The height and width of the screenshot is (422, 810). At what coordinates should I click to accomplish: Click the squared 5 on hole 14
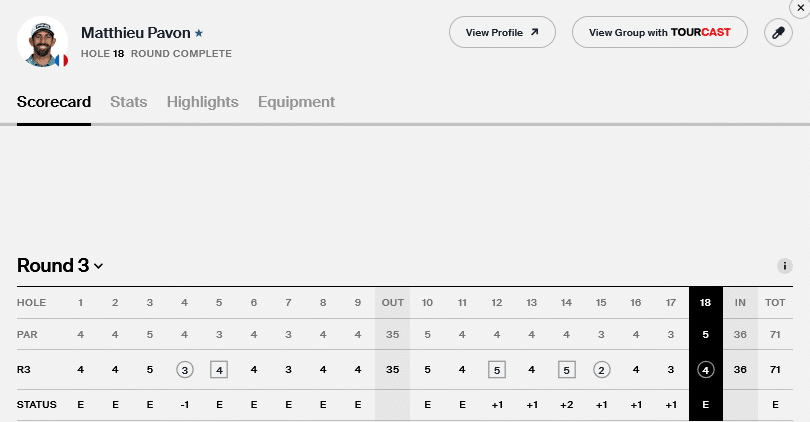coord(567,370)
